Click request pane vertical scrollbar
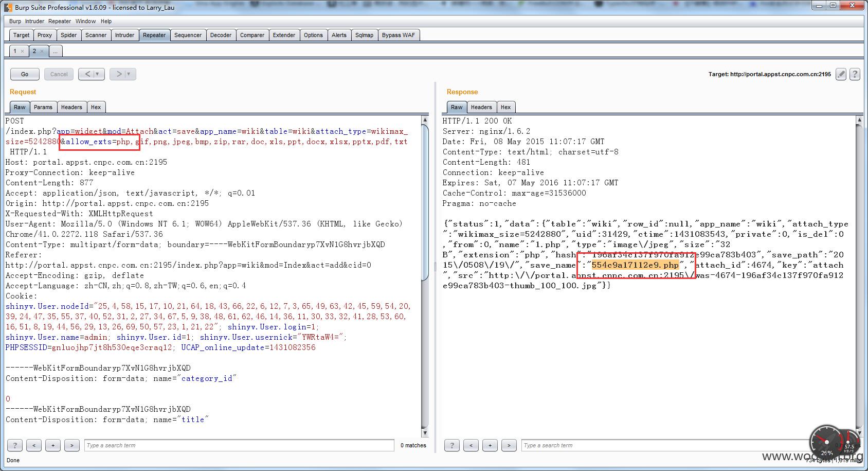 [424, 202]
